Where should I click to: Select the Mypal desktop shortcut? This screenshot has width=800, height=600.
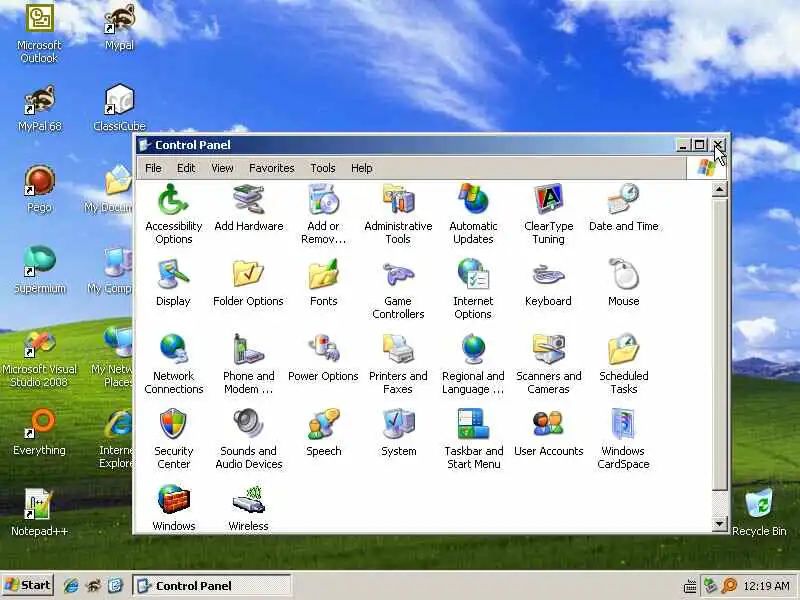tap(119, 27)
